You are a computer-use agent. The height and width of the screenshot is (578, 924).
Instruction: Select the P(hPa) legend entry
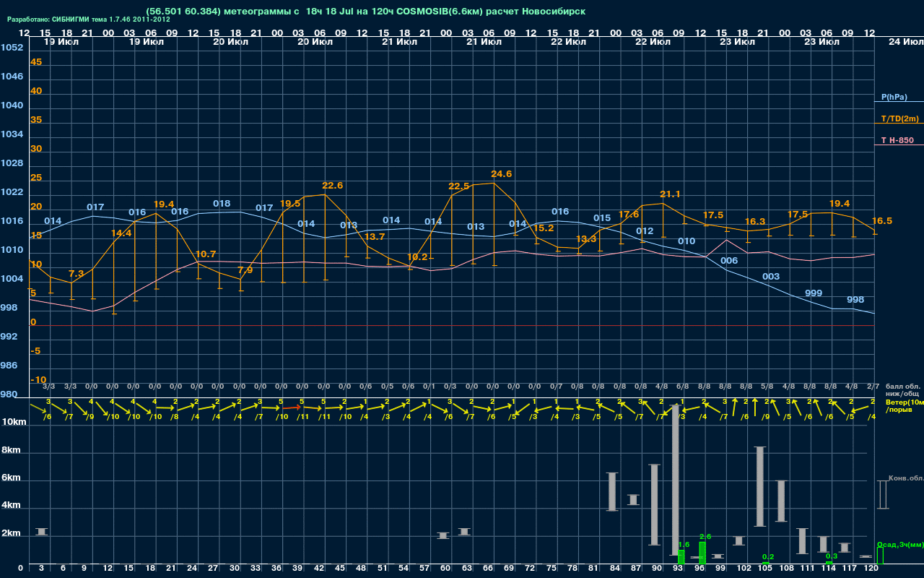click(894, 97)
